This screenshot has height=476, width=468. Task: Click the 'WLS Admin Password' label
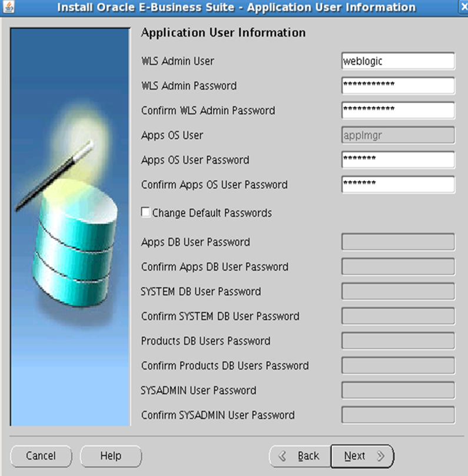189,85
